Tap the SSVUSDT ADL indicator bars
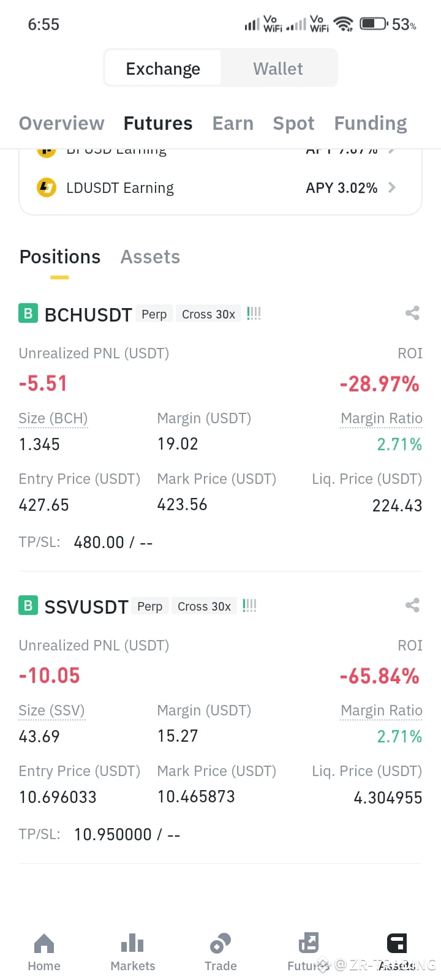Screen dimensions: 441x980 (249, 606)
